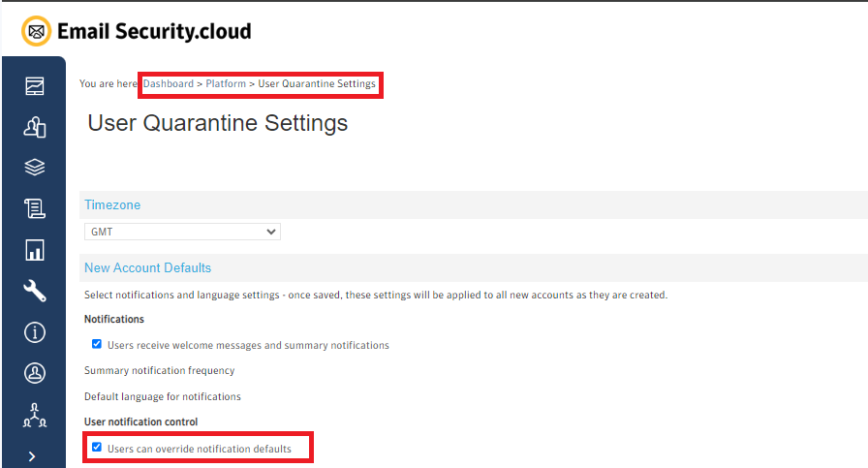Click the New Account Defaults section header
Viewport: 868px width, 468px height.
tap(147, 267)
